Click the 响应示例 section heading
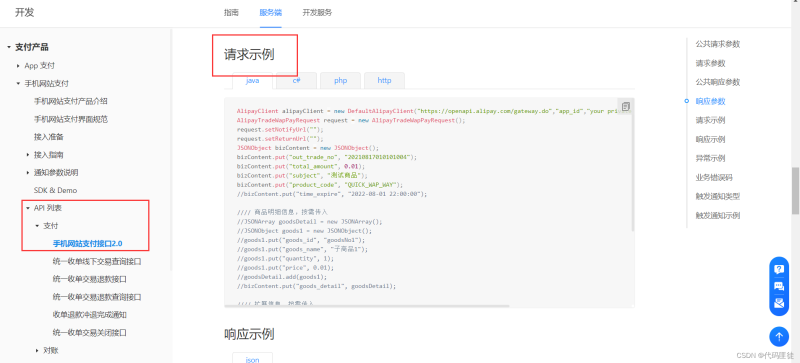800x363 pixels. pyautogui.click(x=249, y=334)
